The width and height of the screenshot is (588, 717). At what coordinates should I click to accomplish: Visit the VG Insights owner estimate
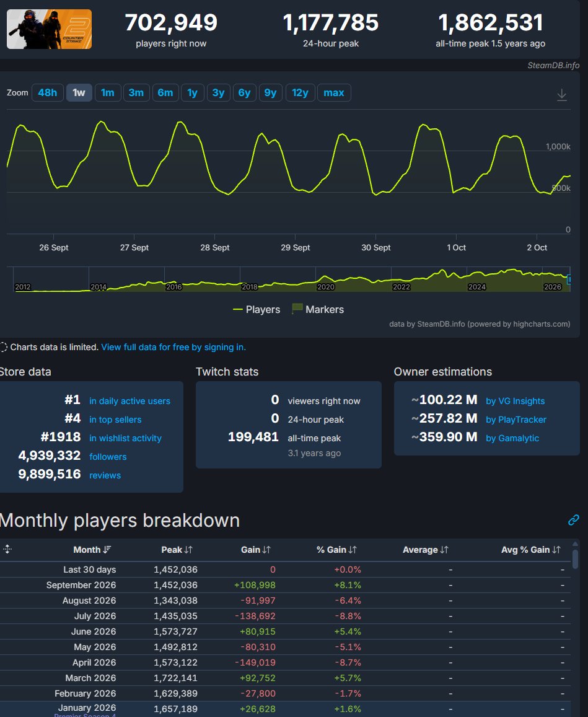516,401
